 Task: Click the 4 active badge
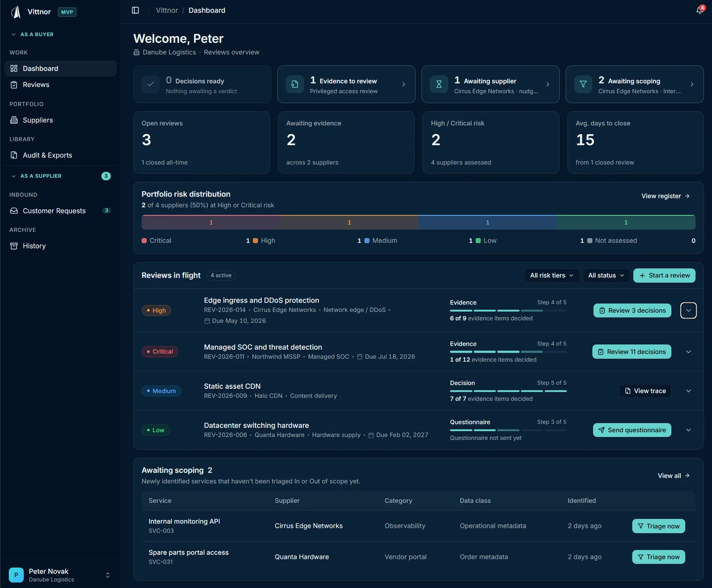tap(221, 276)
